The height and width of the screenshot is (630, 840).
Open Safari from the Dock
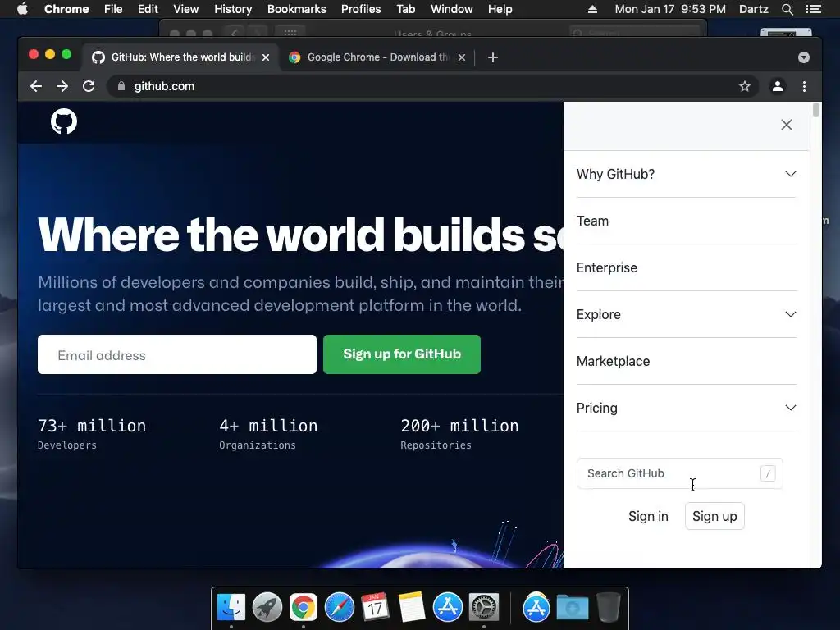coord(339,608)
